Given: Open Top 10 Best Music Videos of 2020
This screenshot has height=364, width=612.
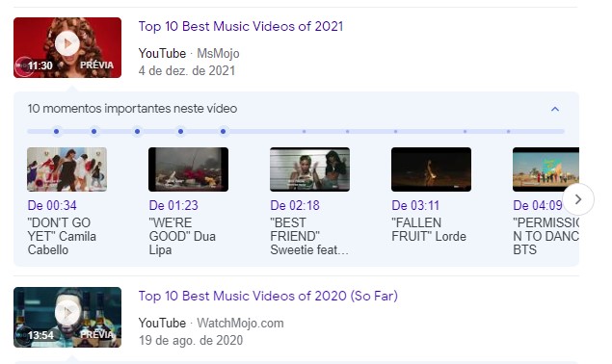Looking at the screenshot, I should [x=268, y=296].
